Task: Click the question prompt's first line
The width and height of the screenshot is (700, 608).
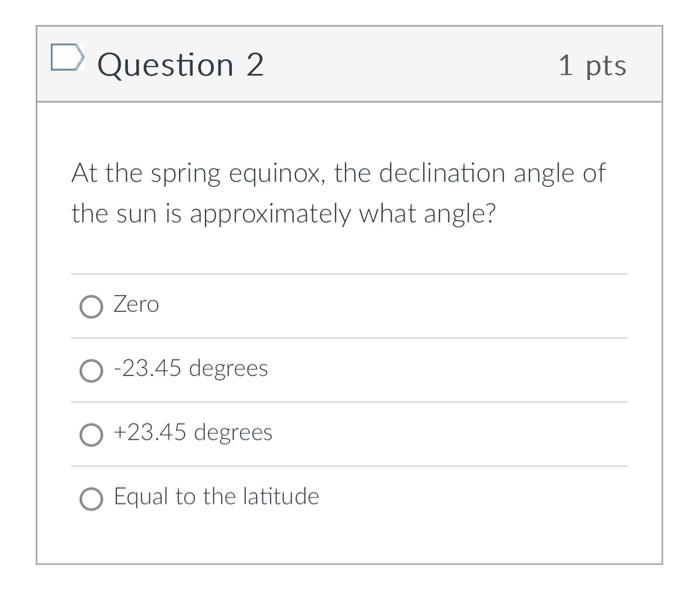Action: (x=338, y=173)
